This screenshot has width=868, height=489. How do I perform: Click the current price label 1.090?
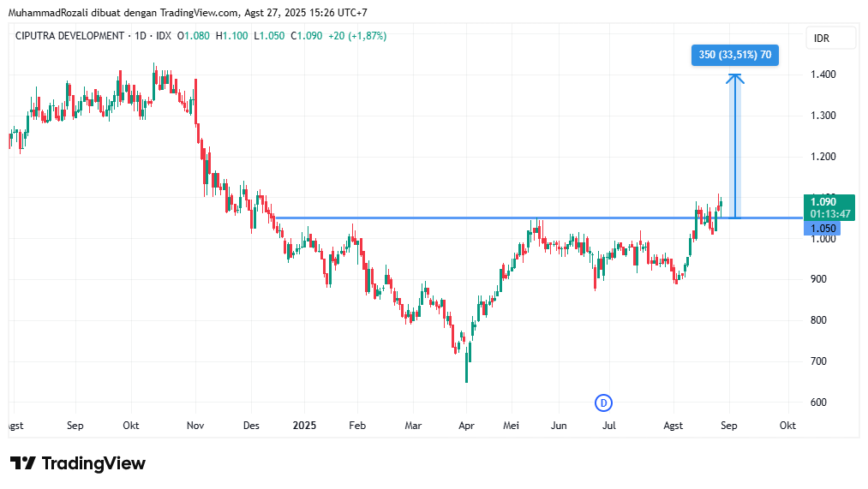click(x=823, y=202)
